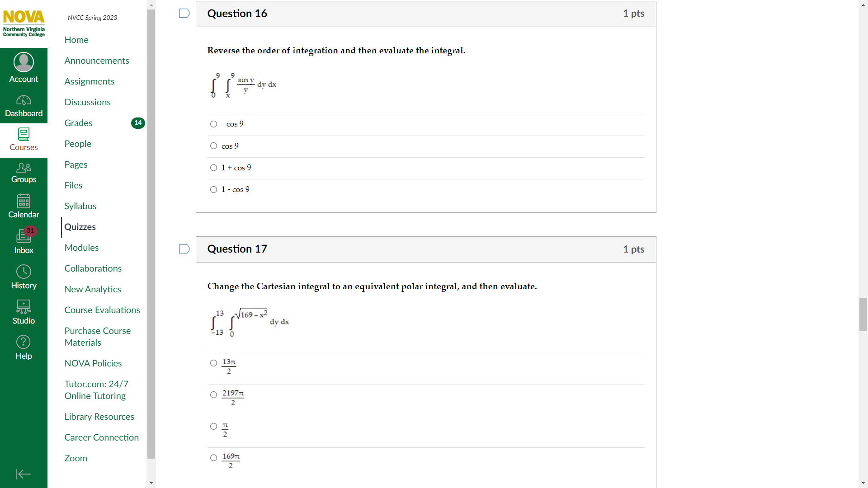Open the Groups panel

coord(24,173)
